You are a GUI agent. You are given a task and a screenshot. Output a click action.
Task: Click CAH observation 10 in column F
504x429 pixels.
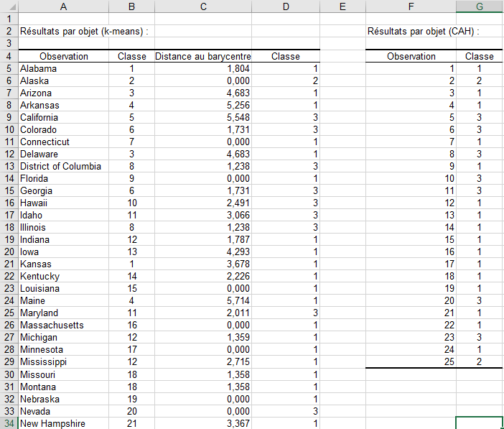pyautogui.click(x=411, y=179)
